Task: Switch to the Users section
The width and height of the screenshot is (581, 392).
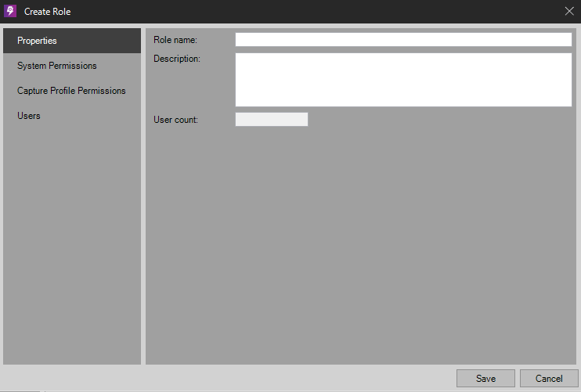Action: click(x=72, y=116)
